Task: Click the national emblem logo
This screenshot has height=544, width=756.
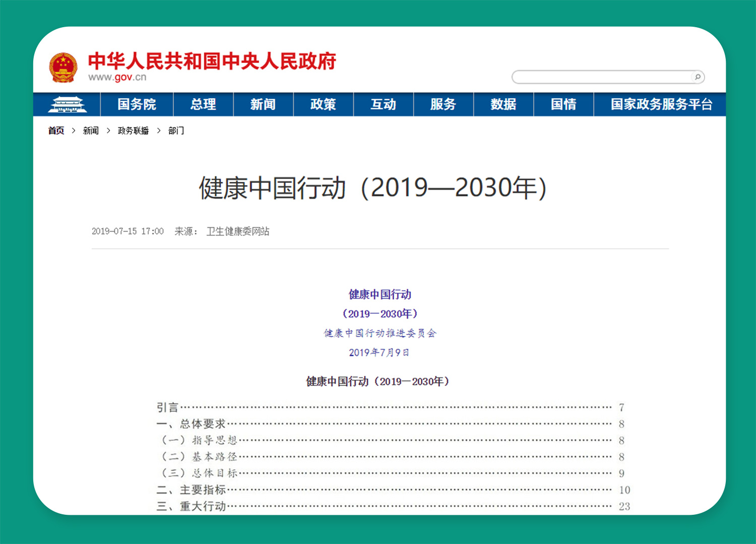Action: pos(64,66)
